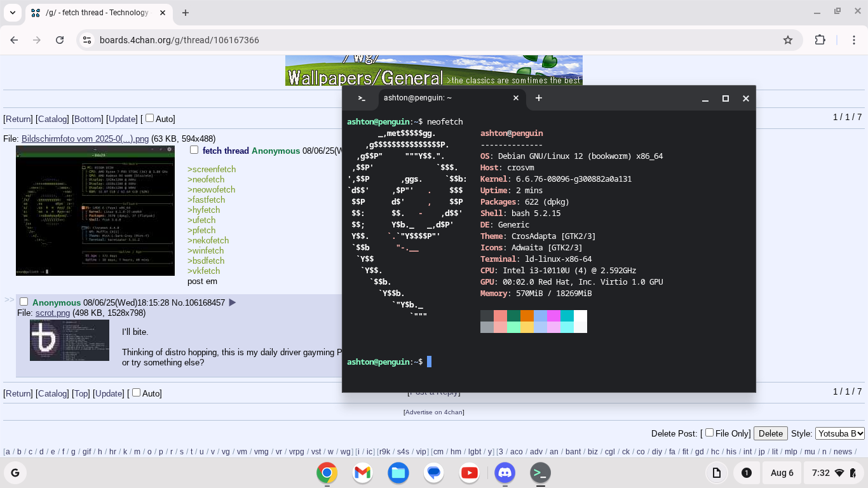This screenshot has width=868, height=488.
Task: Click the cyan color block in neofetch output
Action: coord(567,316)
